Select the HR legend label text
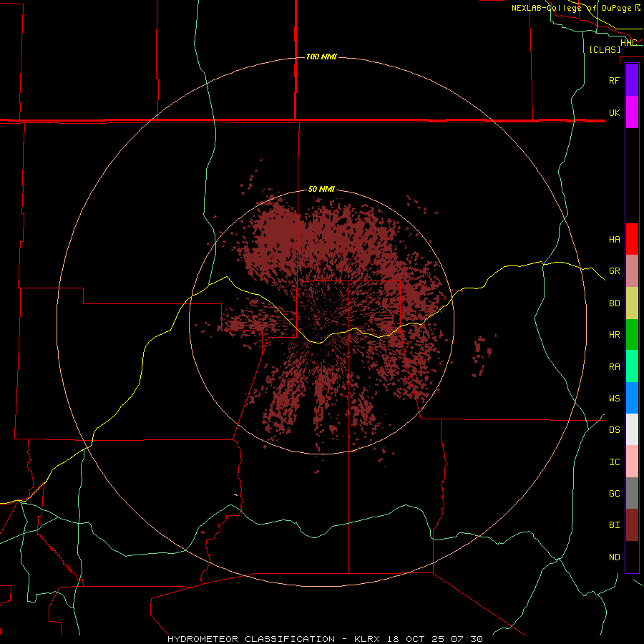 [x=614, y=335]
